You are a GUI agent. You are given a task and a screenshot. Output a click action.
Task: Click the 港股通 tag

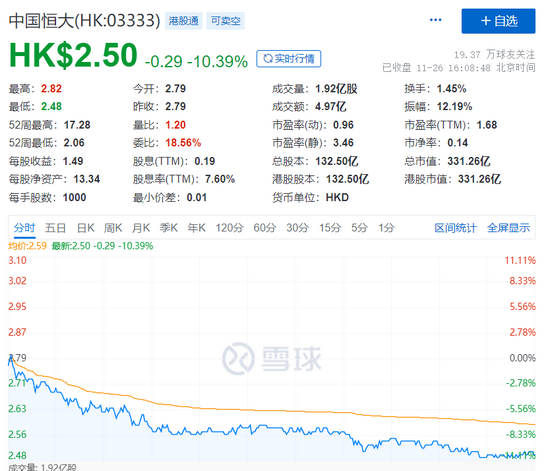(x=183, y=21)
